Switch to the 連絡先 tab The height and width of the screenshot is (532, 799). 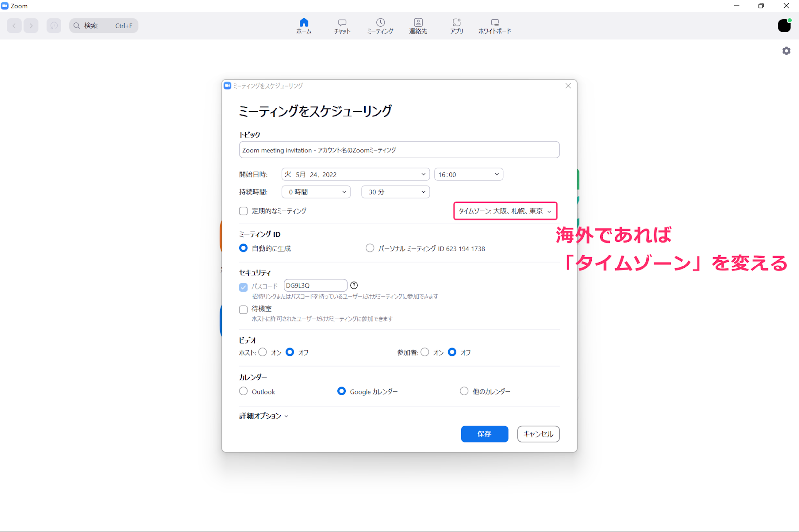point(418,26)
